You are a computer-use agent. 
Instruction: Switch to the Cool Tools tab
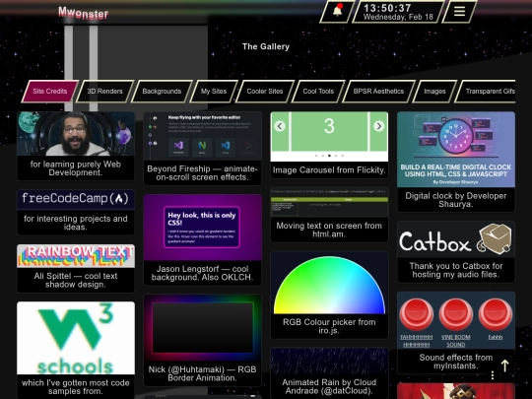click(x=318, y=92)
